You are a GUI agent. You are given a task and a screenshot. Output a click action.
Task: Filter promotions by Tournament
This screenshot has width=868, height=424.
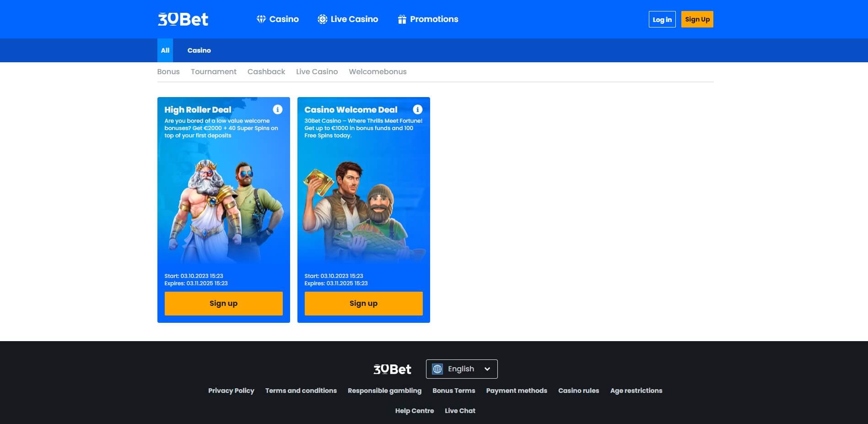pyautogui.click(x=214, y=72)
